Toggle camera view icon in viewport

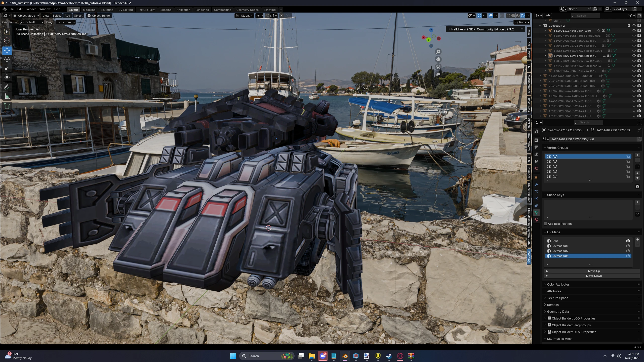coord(438,67)
